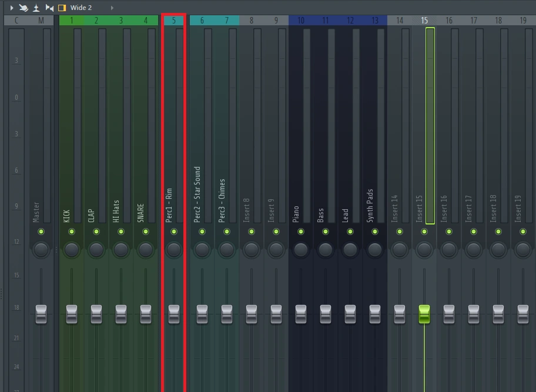Click the multi-touch control hand icon
Viewport: 536px width, 392px height.
pos(24,8)
